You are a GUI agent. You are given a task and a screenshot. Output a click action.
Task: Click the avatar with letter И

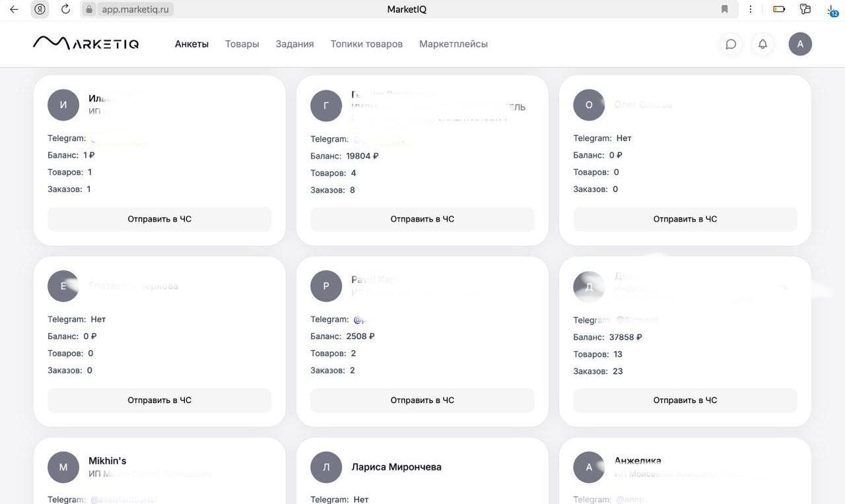click(63, 105)
